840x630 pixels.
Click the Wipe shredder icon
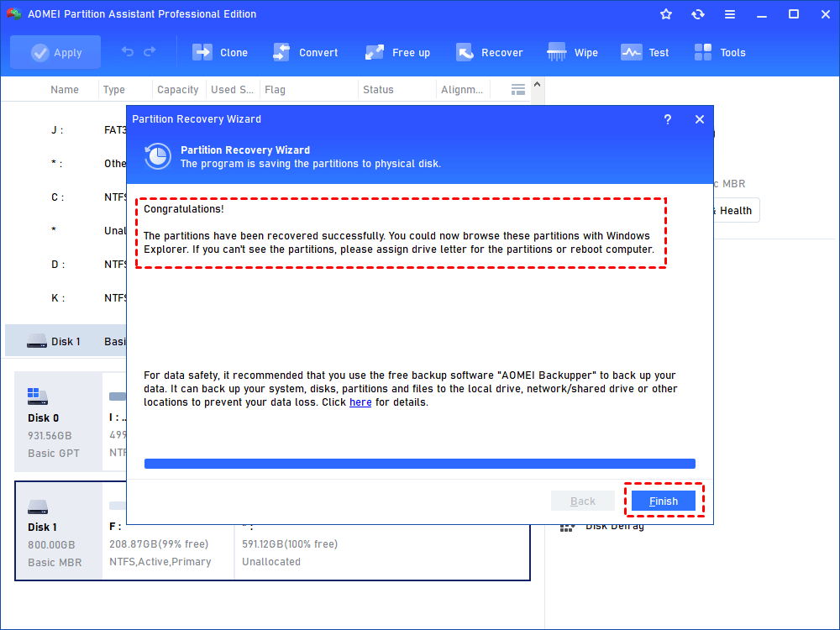point(557,52)
